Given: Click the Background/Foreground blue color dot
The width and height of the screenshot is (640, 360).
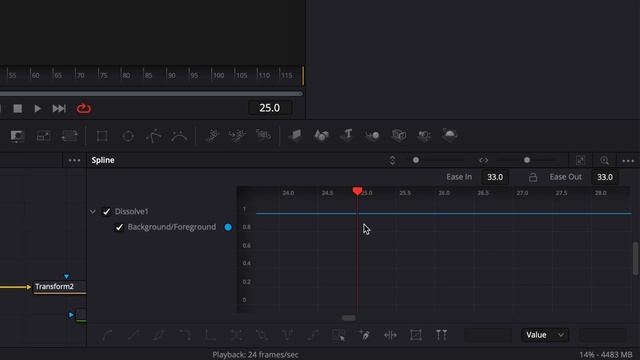Looking at the screenshot, I should (x=228, y=227).
